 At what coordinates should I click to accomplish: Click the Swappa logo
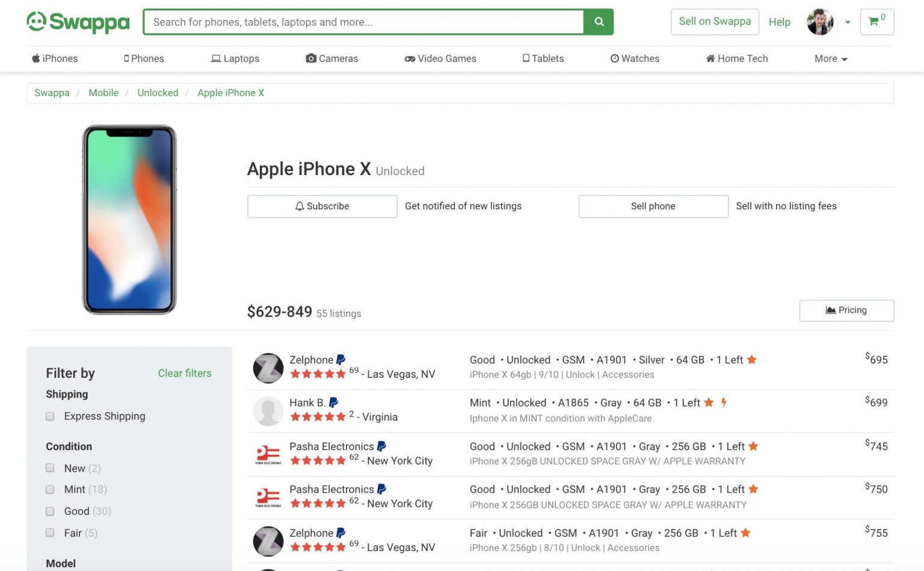(x=77, y=22)
